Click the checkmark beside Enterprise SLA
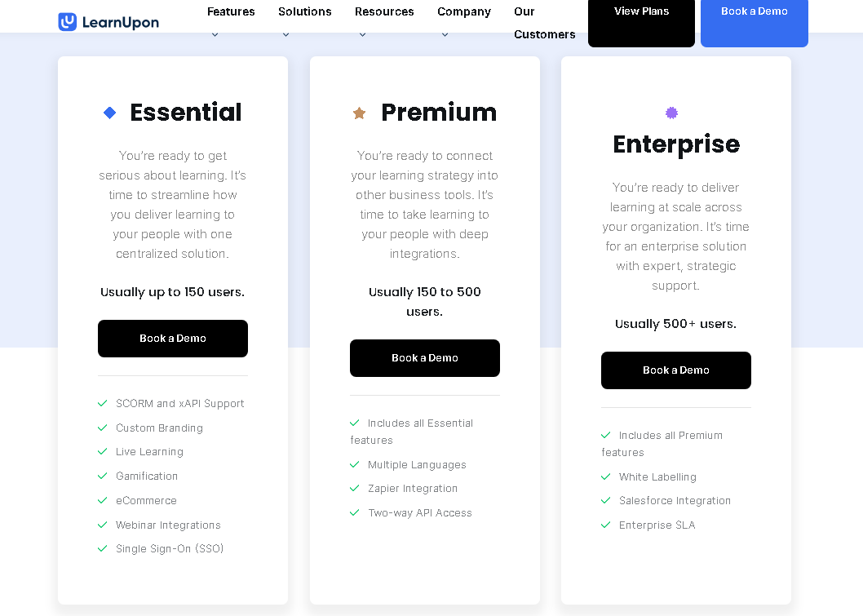Image resolution: width=863 pixels, height=616 pixels. [606, 525]
